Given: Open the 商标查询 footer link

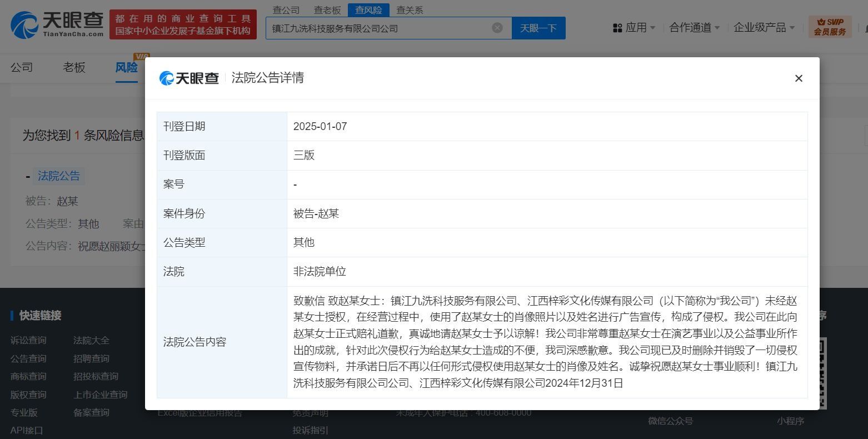Looking at the screenshot, I should tap(28, 376).
